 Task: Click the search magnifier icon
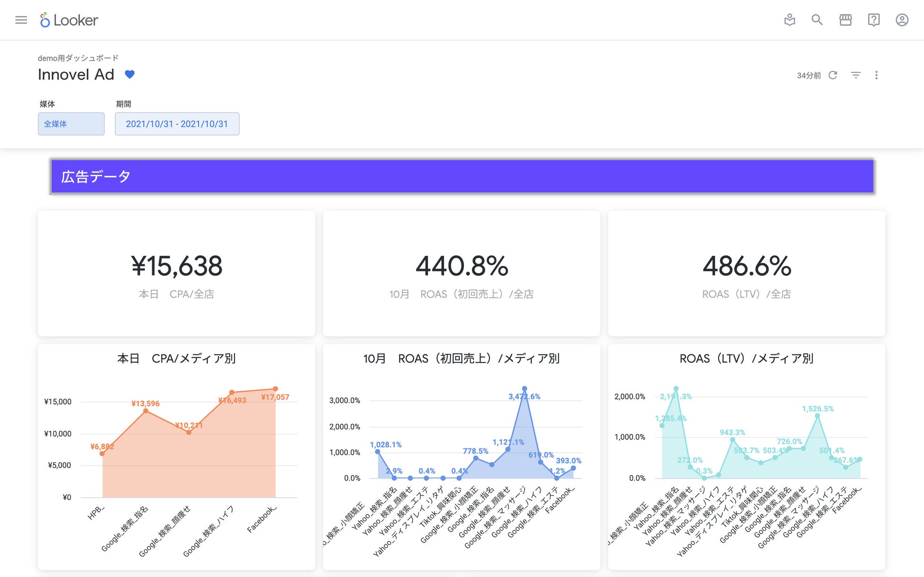tap(817, 20)
